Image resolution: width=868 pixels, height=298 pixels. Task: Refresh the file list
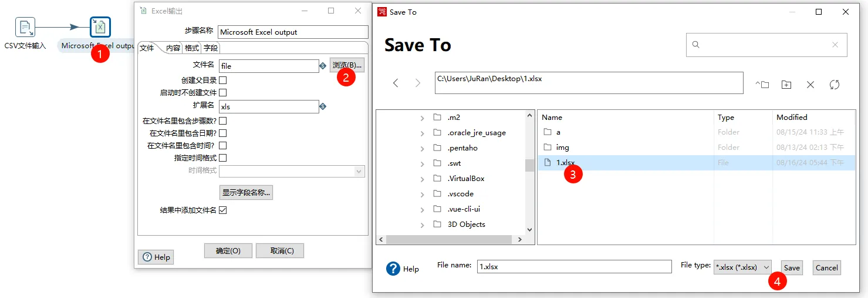coord(835,85)
